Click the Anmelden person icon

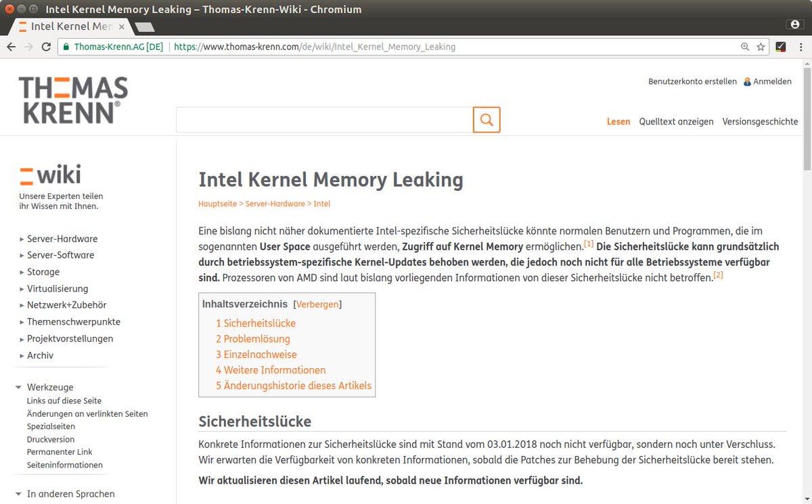746,81
